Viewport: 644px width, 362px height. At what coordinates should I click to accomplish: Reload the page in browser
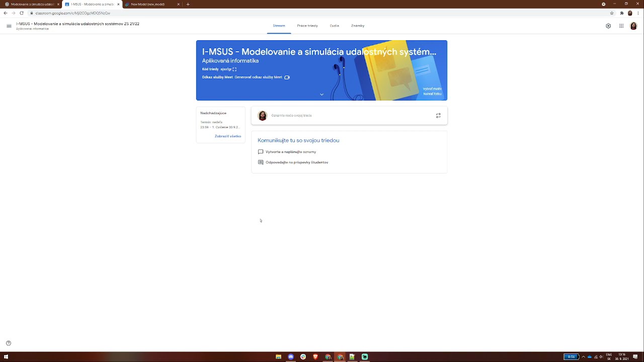22,13
